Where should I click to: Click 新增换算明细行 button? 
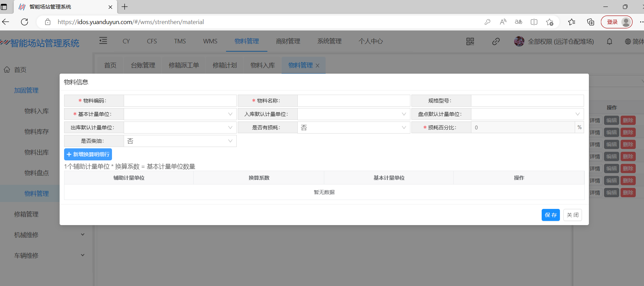pos(88,155)
